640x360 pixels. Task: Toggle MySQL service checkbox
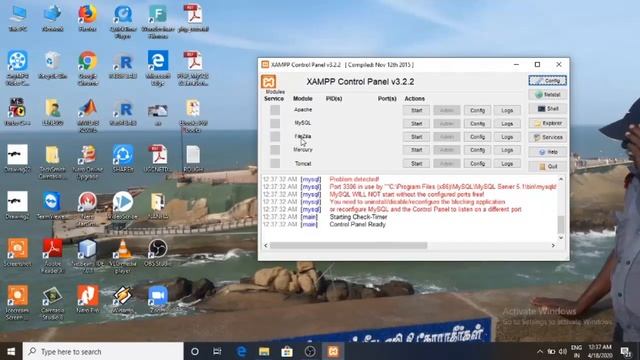[x=275, y=123]
